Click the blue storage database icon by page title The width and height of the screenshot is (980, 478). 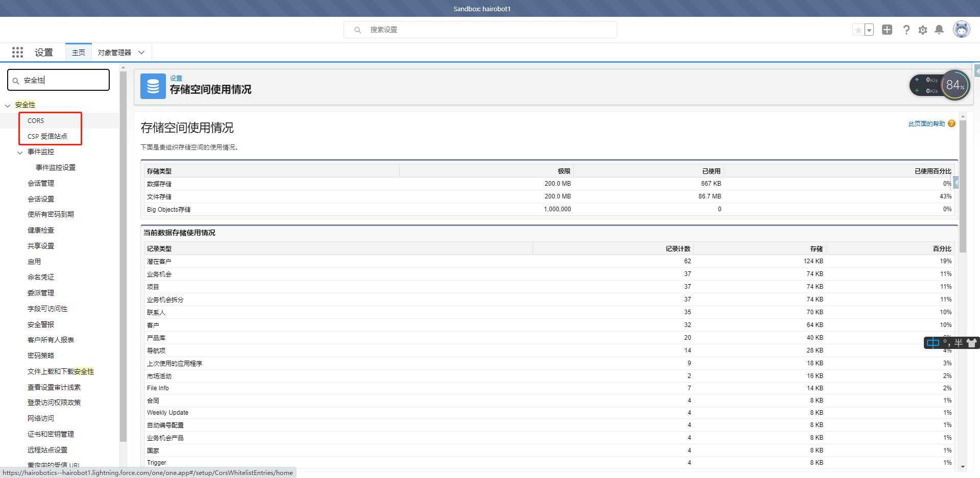pyautogui.click(x=153, y=86)
